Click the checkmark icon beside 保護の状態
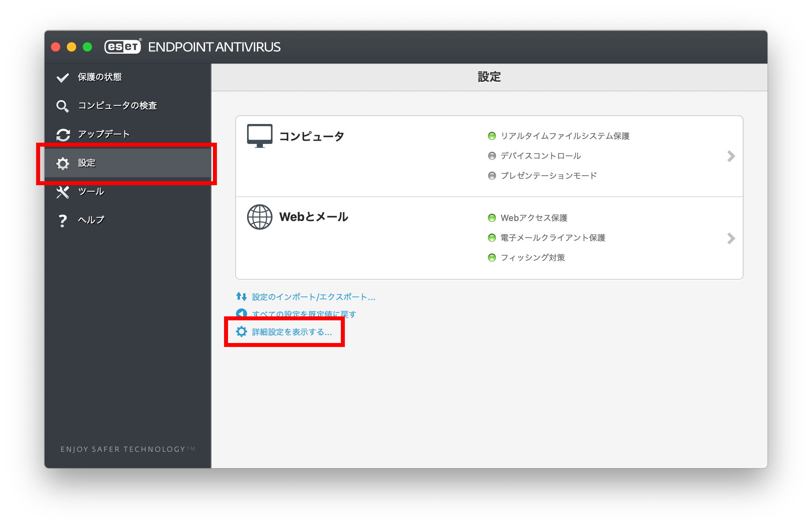Screen dimensions: 812x527 pyautogui.click(x=63, y=77)
